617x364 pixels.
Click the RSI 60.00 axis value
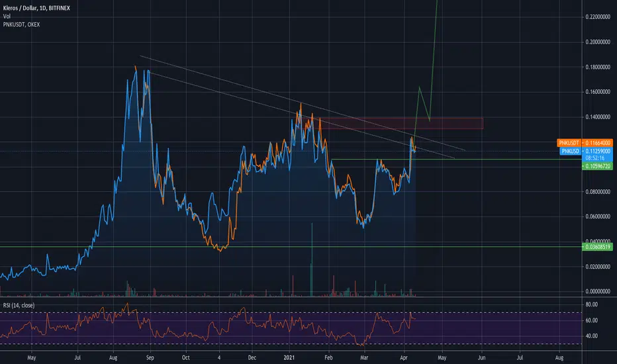coord(591,320)
